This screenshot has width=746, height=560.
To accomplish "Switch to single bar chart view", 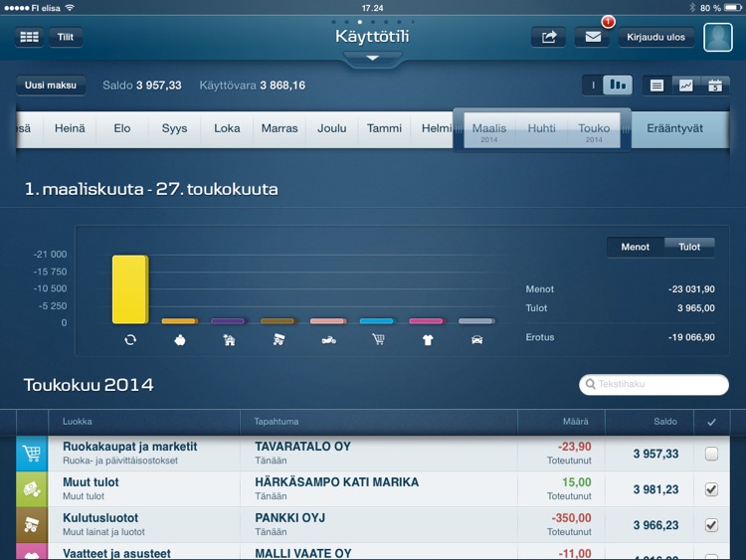I will tap(593, 86).
